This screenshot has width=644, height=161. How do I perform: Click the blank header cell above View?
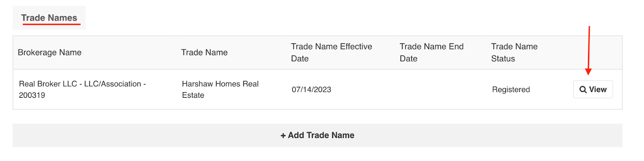pos(595,53)
